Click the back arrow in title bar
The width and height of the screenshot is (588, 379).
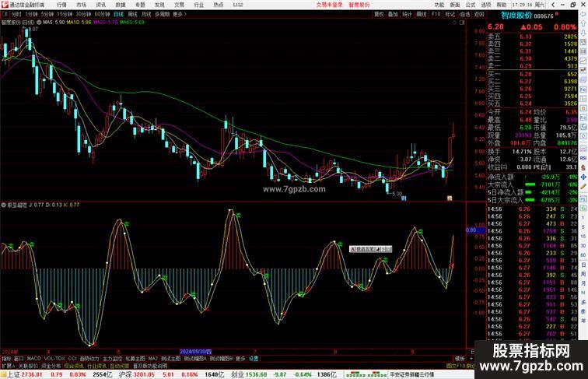553,5
